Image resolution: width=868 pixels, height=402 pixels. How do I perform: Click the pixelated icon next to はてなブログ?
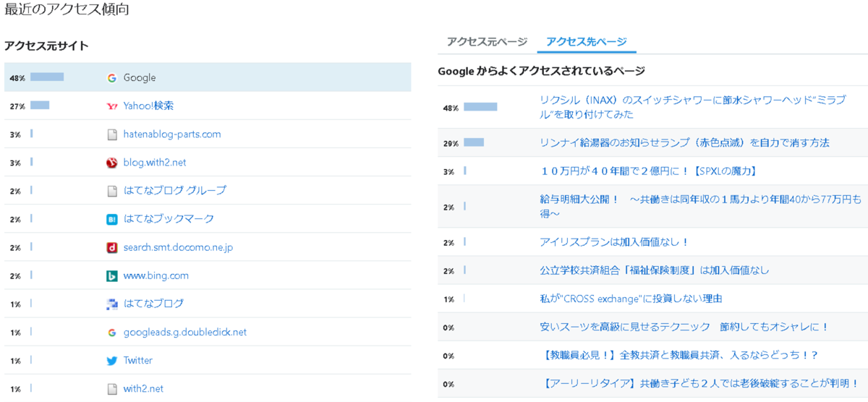click(x=111, y=304)
